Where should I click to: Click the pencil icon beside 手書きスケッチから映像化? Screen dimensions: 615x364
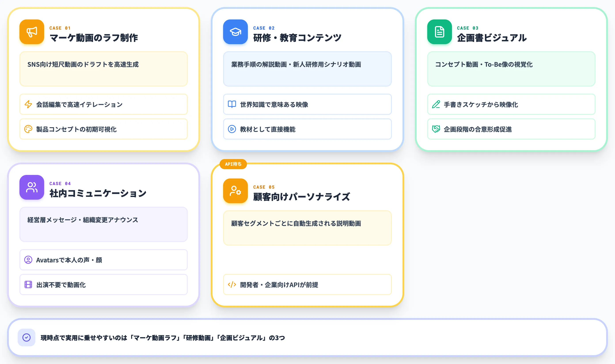click(436, 104)
